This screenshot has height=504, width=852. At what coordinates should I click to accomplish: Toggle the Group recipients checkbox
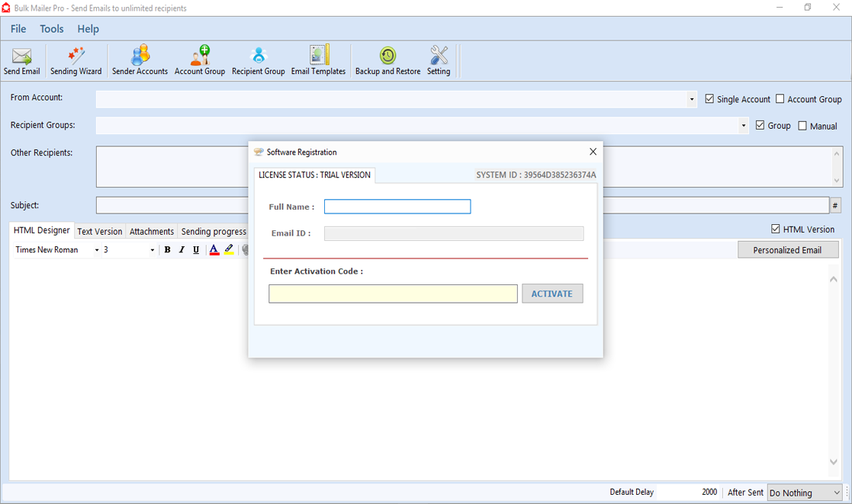[x=760, y=126]
